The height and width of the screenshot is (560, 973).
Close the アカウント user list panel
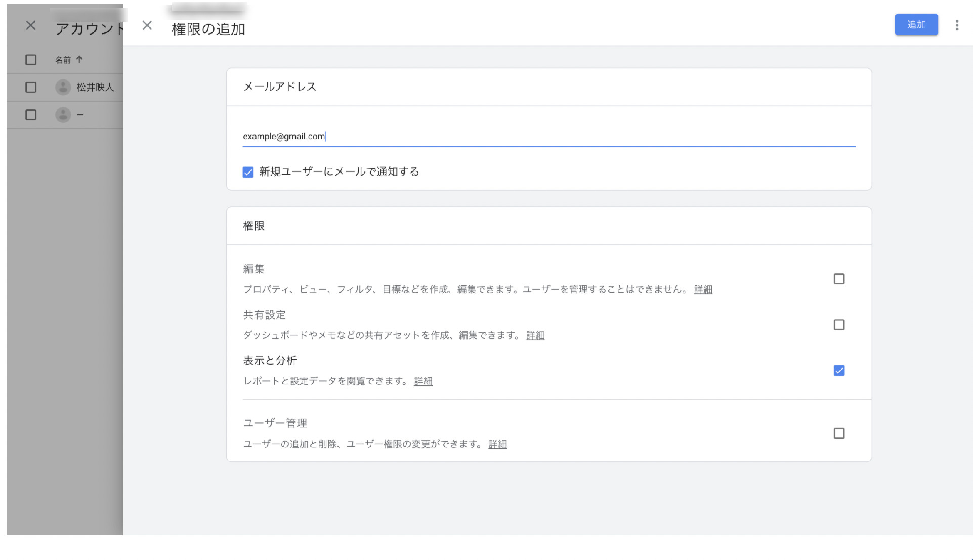pos(30,25)
